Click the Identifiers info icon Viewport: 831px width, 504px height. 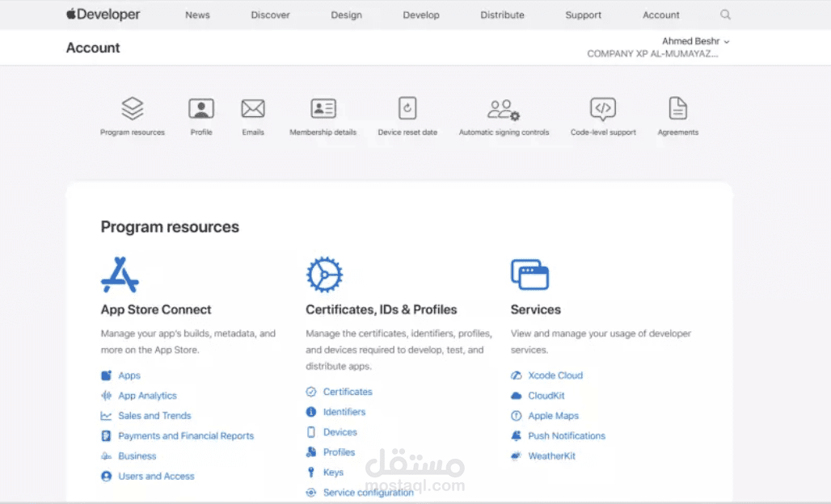click(x=311, y=412)
